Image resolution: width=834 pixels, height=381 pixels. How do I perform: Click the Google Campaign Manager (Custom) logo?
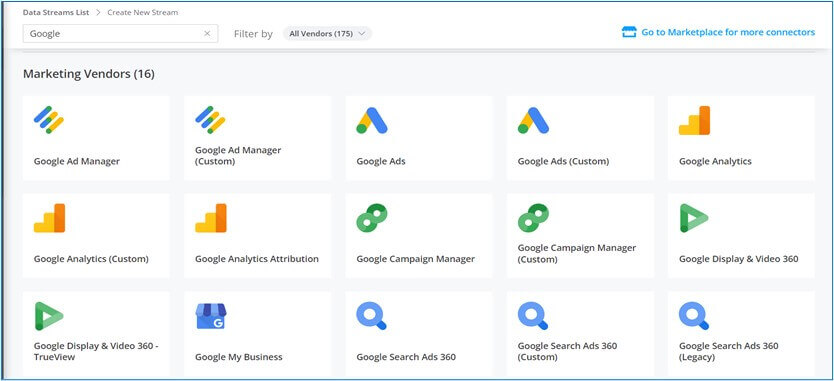click(x=533, y=218)
